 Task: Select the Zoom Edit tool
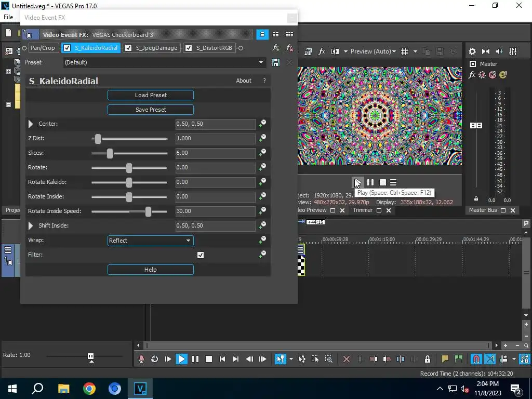(328, 359)
